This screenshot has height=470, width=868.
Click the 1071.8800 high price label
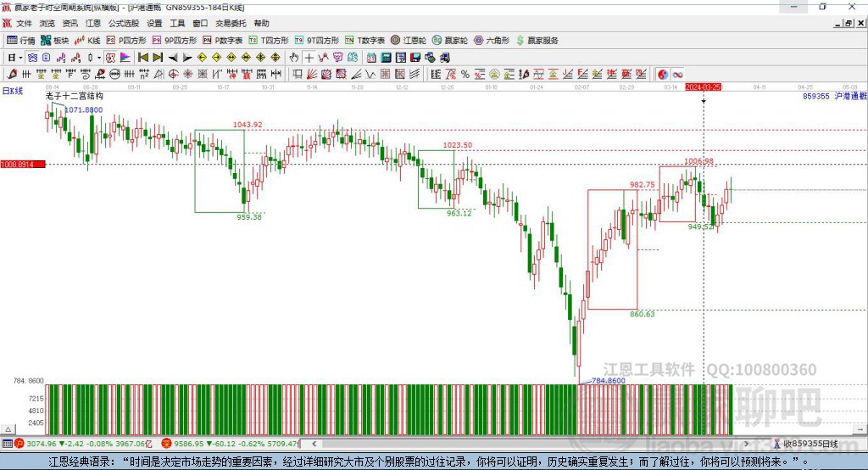[x=84, y=109]
